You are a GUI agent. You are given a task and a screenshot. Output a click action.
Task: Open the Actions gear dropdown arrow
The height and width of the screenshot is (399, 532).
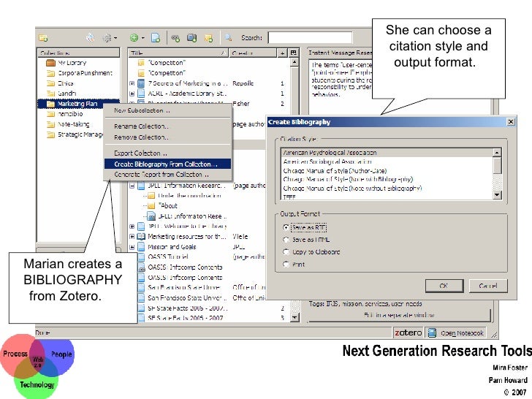pos(115,38)
